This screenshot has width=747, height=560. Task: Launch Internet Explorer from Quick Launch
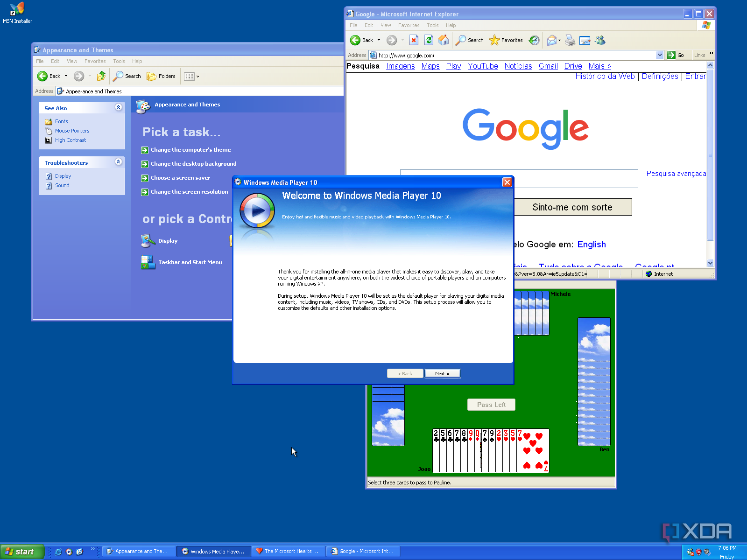tap(58, 552)
